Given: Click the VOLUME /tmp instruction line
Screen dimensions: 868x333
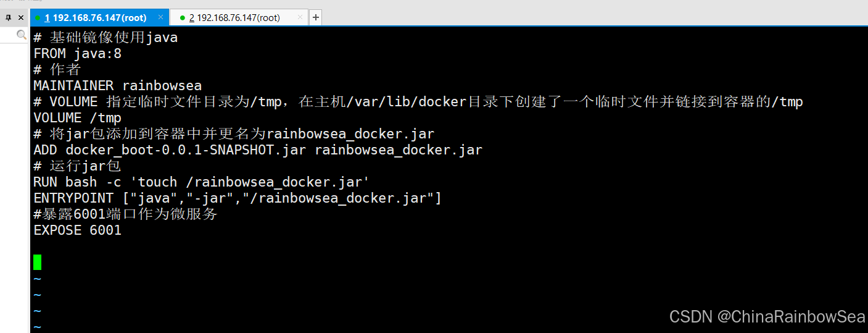Looking at the screenshot, I should pyautogui.click(x=78, y=117).
